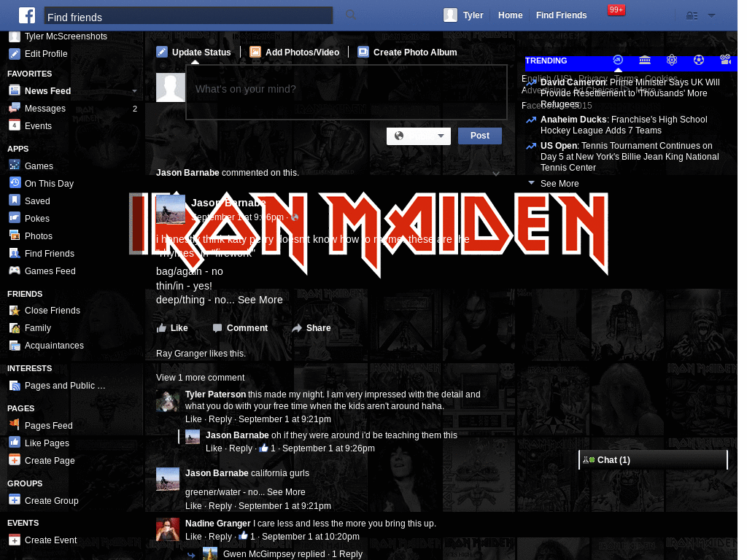Select the Add Photos/Video tab
This screenshot has width=747, height=560.
point(295,52)
